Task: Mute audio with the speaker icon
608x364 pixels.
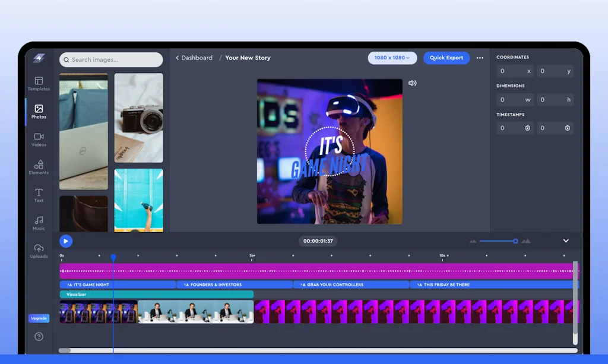Action: 413,83
